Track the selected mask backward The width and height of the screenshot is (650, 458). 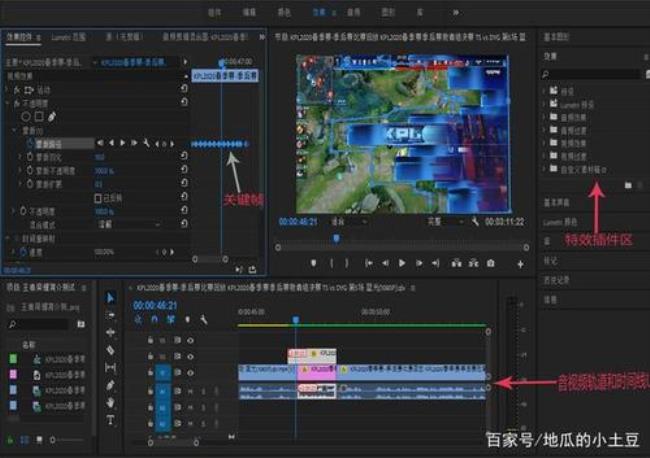point(112,143)
